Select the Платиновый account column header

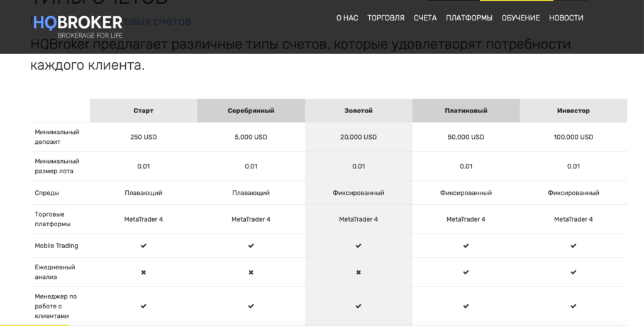[x=466, y=111]
